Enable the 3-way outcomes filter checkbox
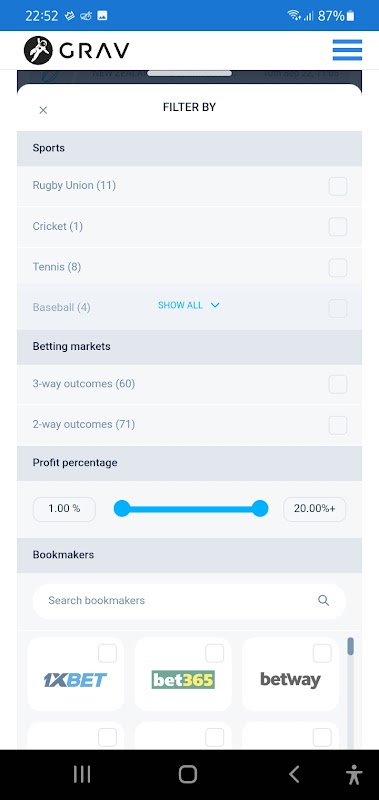The image size is (379, 800). pos(338,384)
